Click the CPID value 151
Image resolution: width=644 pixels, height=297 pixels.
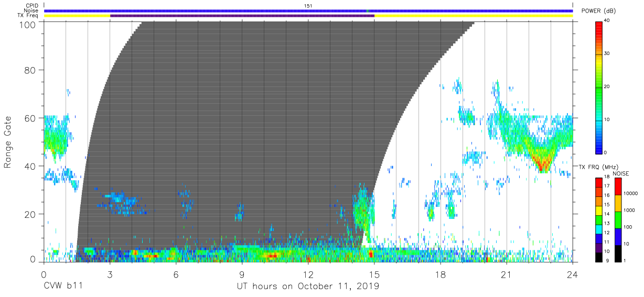click(308, 5)
